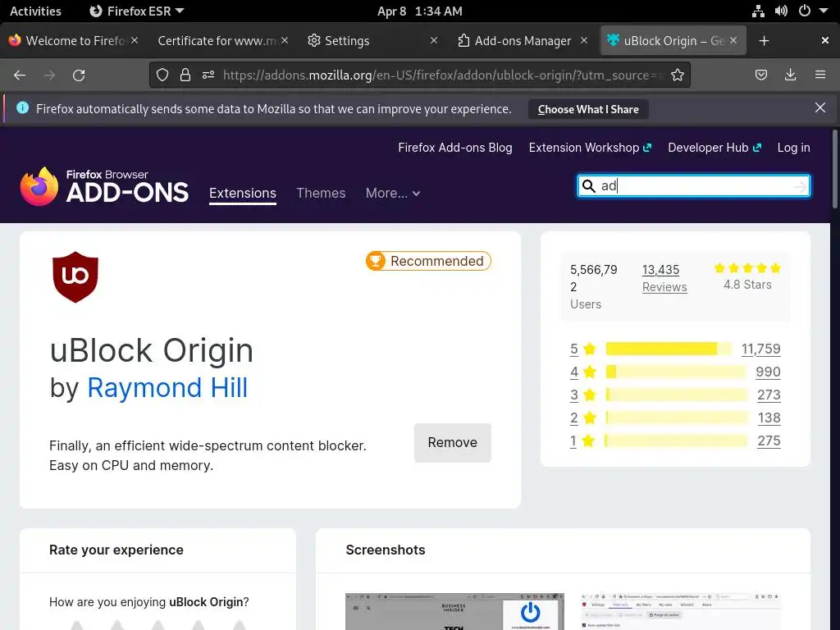Close the uBlock Origin tab

point(733,40)
